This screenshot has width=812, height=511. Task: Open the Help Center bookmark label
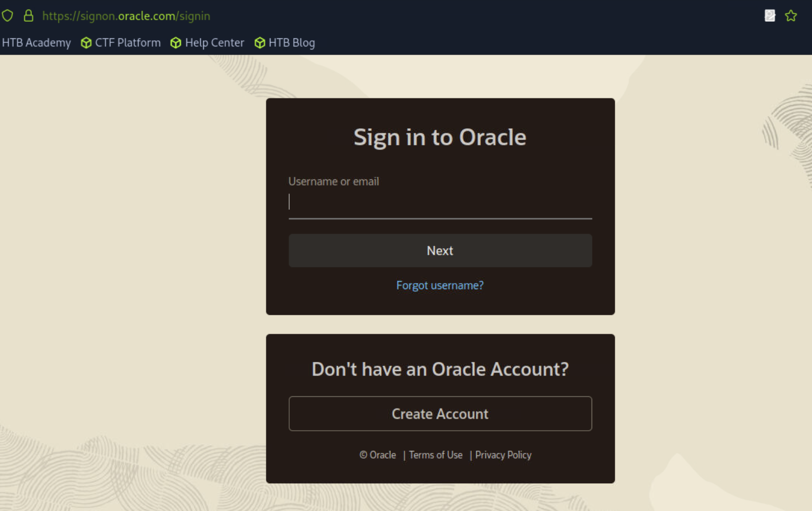coord(214,43)
